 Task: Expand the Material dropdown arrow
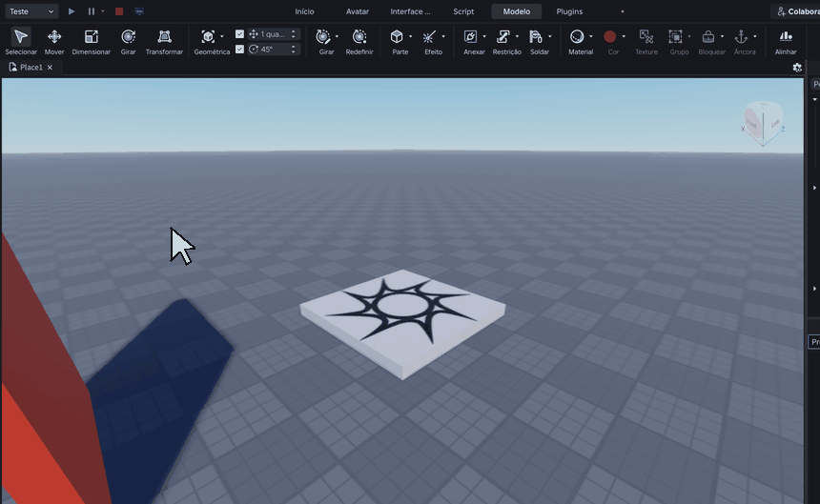pos(590,36)
